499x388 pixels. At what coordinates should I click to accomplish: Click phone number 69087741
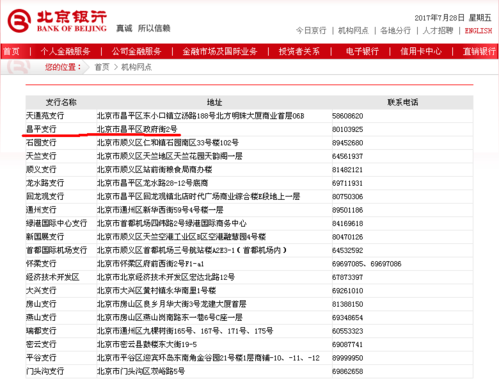click(348, 344)
